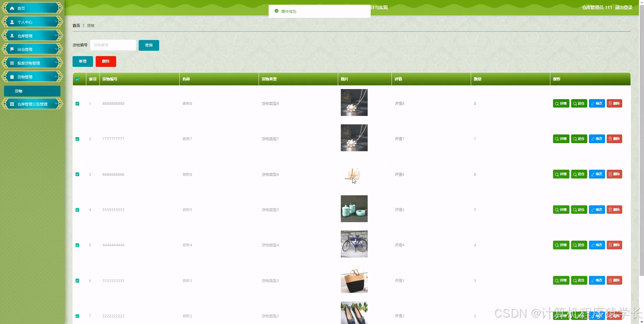Click the clipboard icon of 货物管理
644x324 pixels.
[12, 77]
